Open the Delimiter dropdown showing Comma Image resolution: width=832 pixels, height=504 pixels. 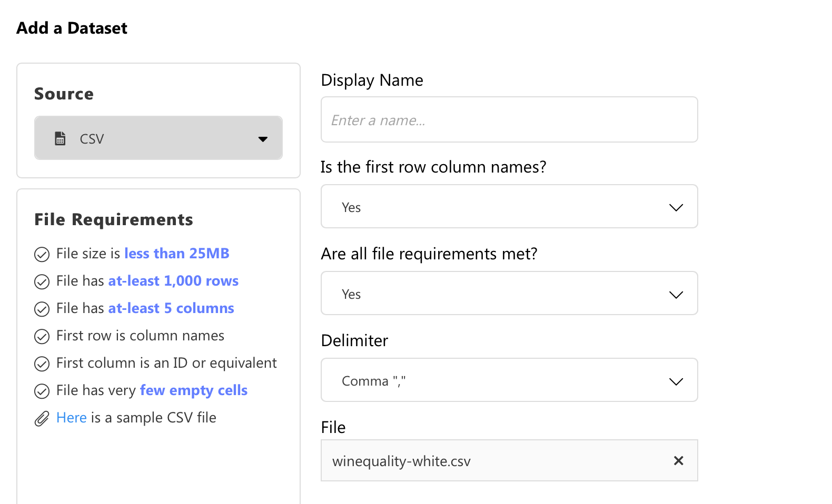tap(509, 380)
